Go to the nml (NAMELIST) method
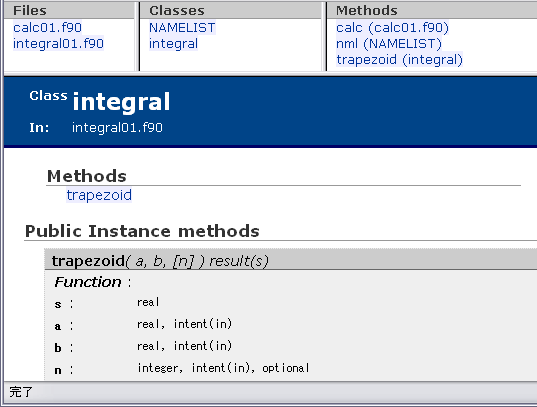 (x=389, y=44)
